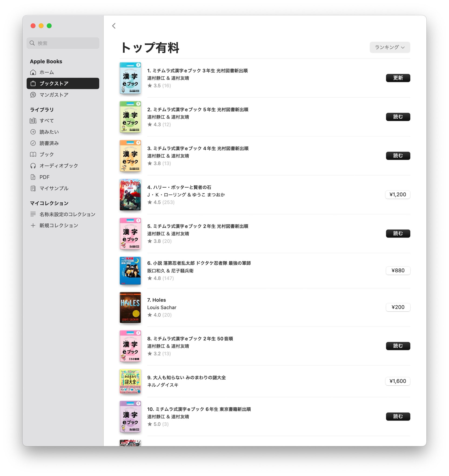This screenshot has width=449, height=476.
Task: Open the PDF library section
Action: click(x=63, y=177)
